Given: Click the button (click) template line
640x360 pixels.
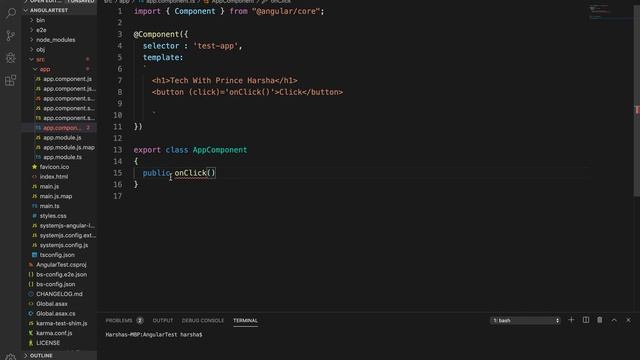Looking at the screenshot, I should tap(247, 92).
